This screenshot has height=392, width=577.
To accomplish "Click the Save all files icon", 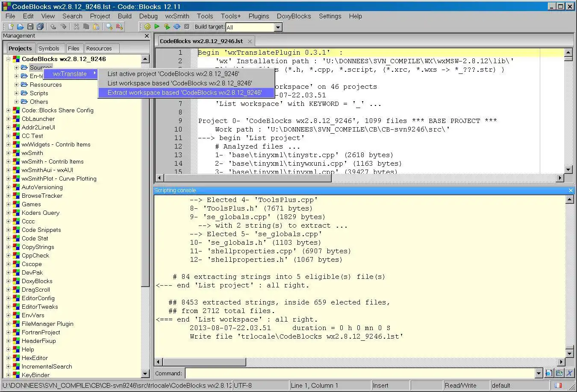I will tap(40, 26).
